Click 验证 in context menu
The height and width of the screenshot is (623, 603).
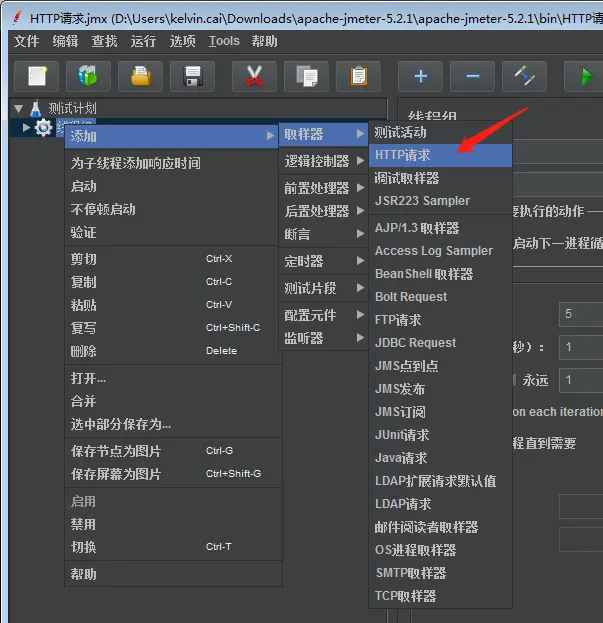pos(171,232)
